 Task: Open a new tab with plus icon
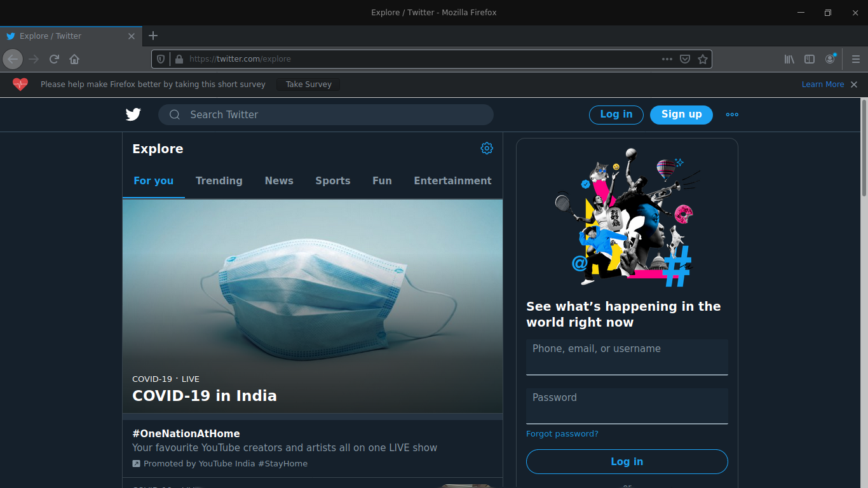(153, 36)
